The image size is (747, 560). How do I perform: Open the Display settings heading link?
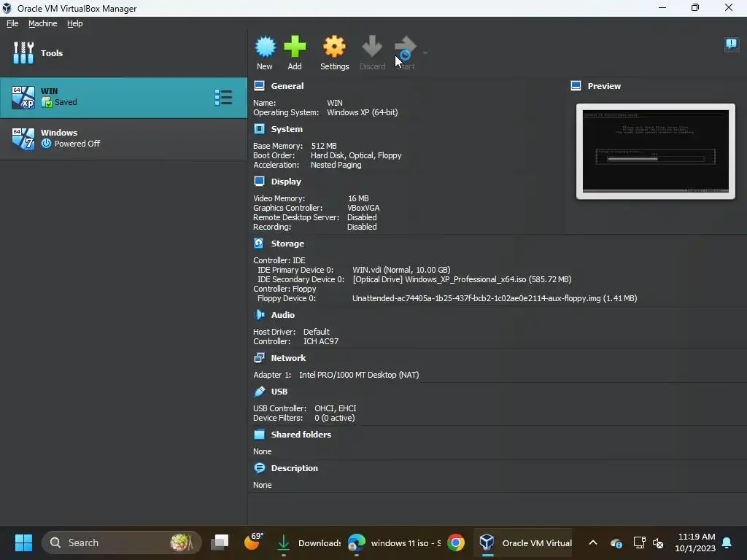tap(286, 182)
